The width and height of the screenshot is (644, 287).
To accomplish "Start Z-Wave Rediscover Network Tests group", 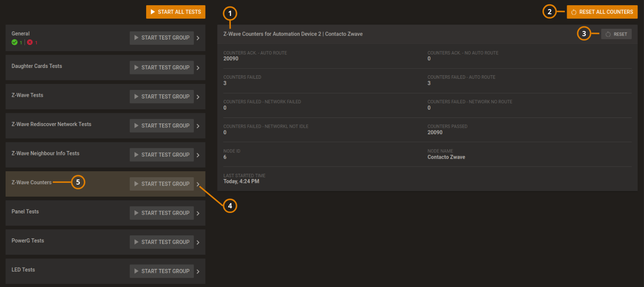I will (x=162, y=126).
